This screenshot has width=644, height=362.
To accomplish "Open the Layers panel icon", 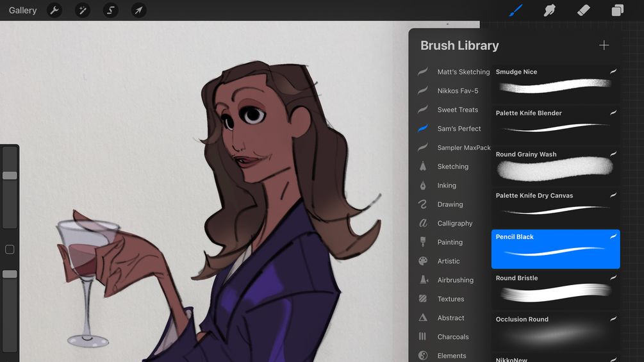I will (617, 10).
